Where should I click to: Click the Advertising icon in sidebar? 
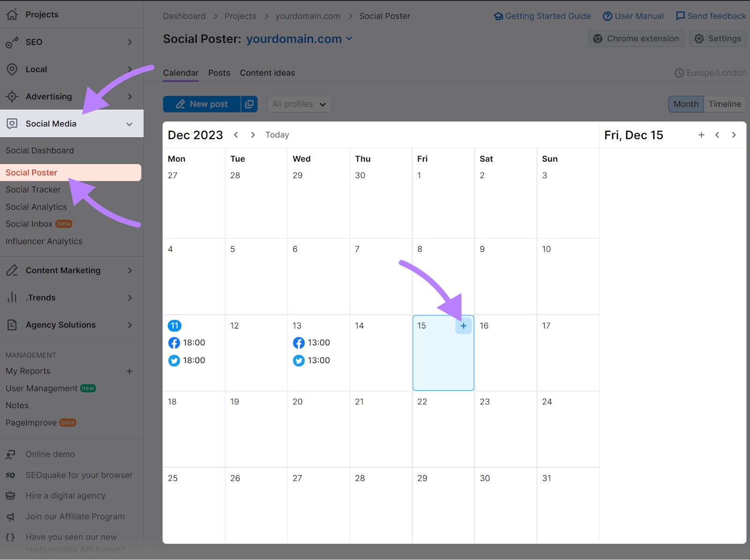[12, 97]
